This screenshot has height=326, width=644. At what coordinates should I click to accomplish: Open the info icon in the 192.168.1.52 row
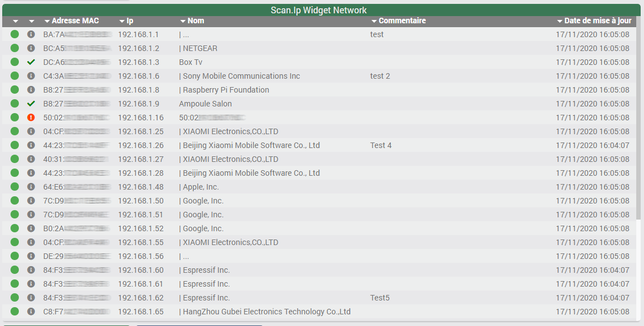click(31, 228)
